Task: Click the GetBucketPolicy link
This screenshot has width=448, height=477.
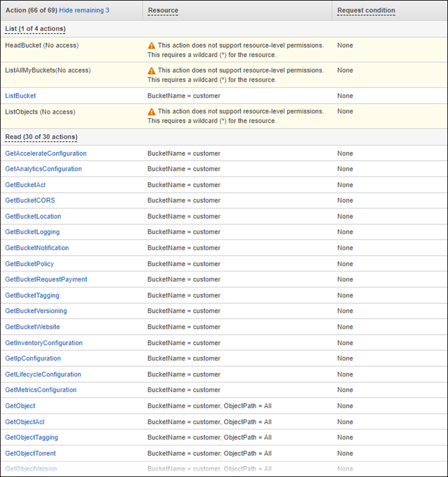Action: [x=29, y=264]
